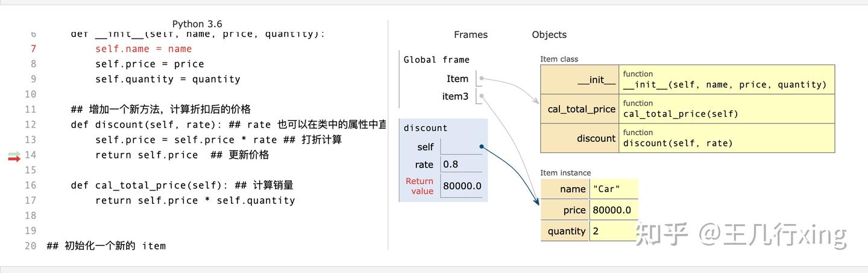Click the self pointer dot in discount frame
The image size is (868, 273).
482,146
